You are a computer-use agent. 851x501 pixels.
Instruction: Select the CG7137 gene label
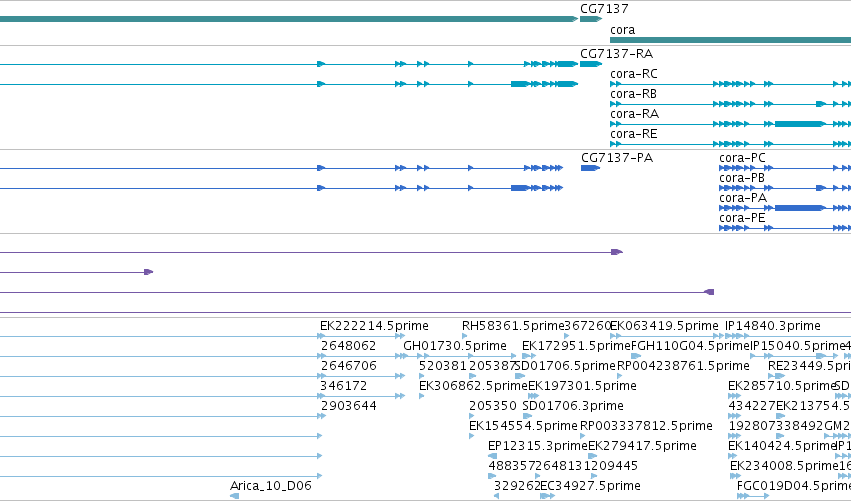[x=604, y=9]
